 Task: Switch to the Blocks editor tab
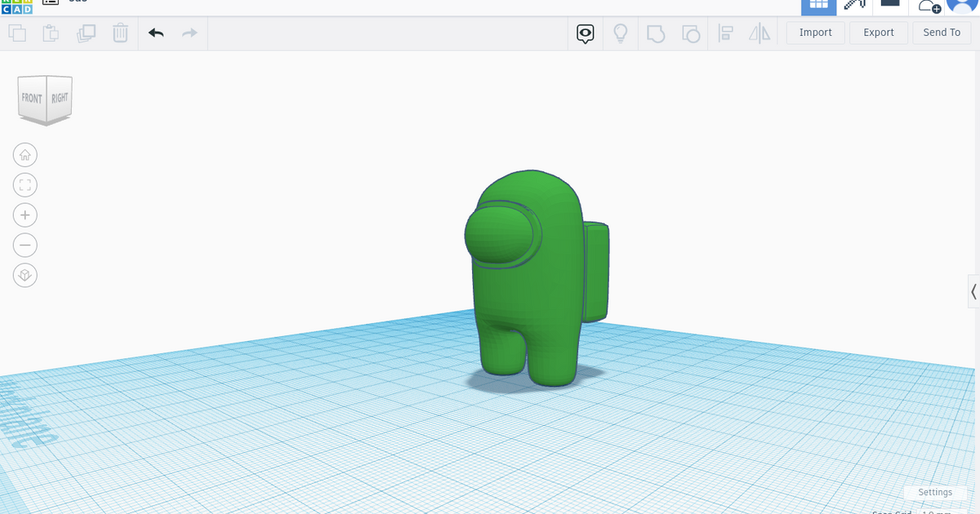point(854,6)
